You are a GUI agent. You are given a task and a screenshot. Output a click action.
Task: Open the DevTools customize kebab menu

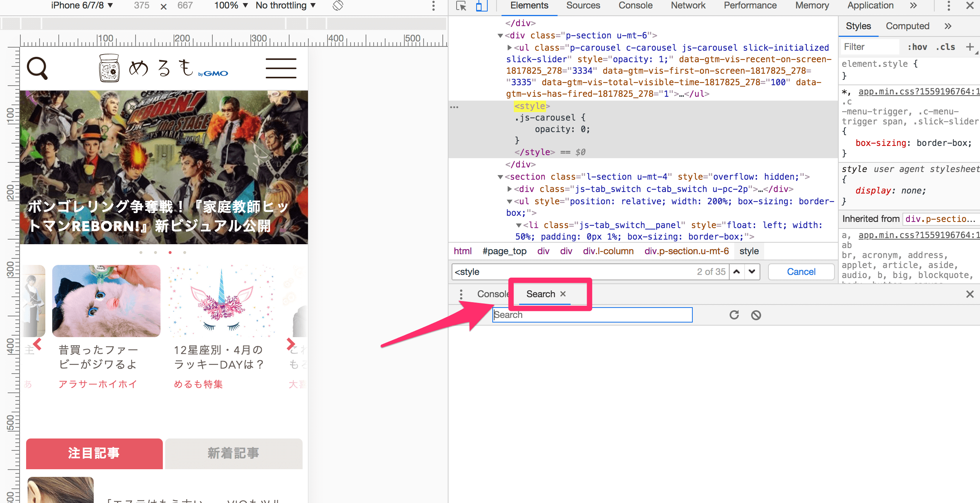tap(948, 6)
